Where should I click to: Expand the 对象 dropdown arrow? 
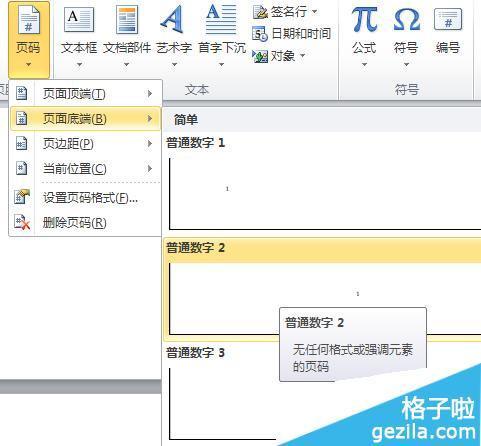pyautogui.click(x=302, y=55)
